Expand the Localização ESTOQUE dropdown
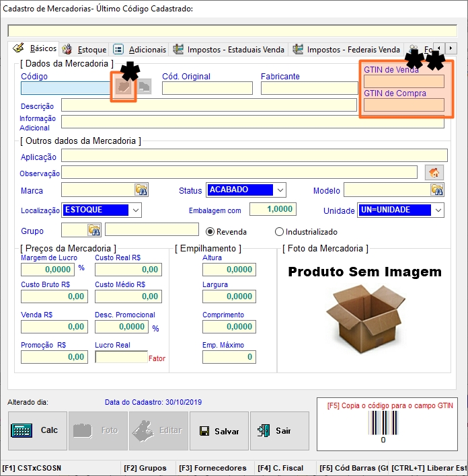The image size is (468, 476). (135, 210)
